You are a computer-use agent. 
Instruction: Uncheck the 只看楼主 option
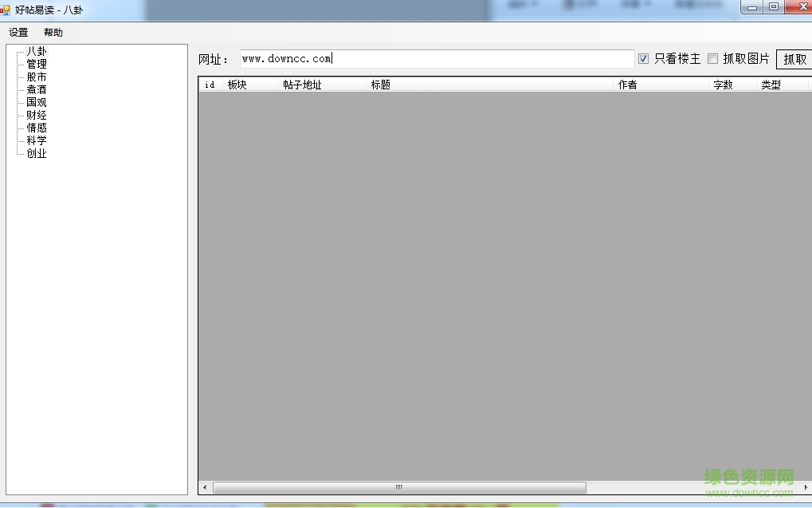[x=642, y=58]
